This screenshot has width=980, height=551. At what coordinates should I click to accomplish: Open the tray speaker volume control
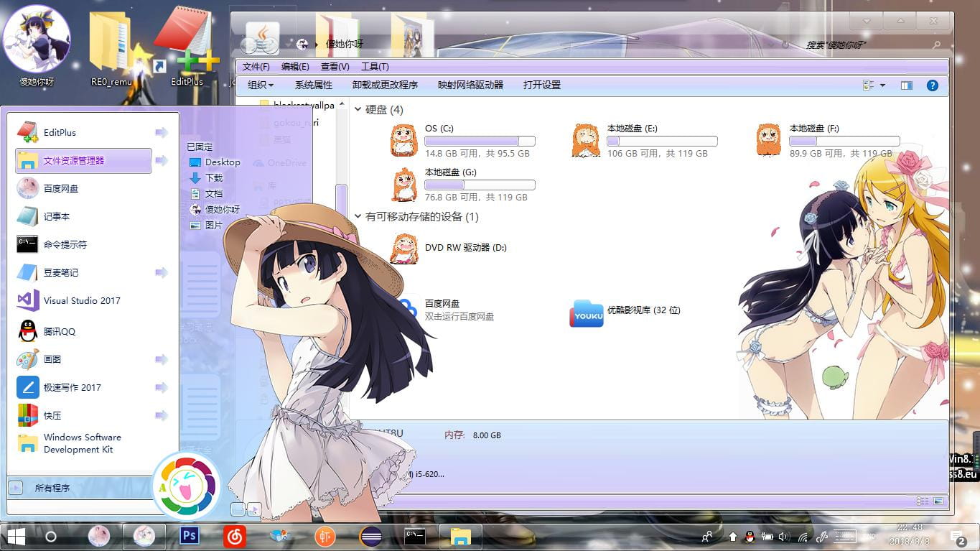pyautogui.click(x=783, y=537)
